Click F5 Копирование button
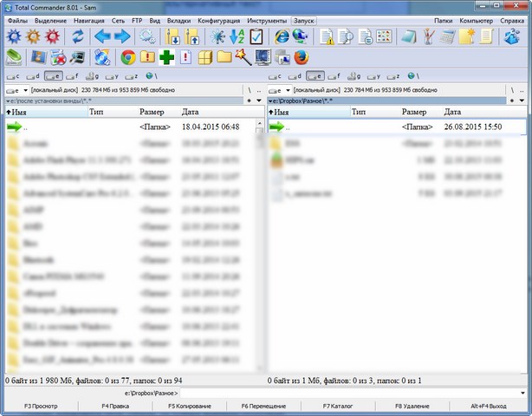This screenshot has width=532, height=416. tap(190, 406)
